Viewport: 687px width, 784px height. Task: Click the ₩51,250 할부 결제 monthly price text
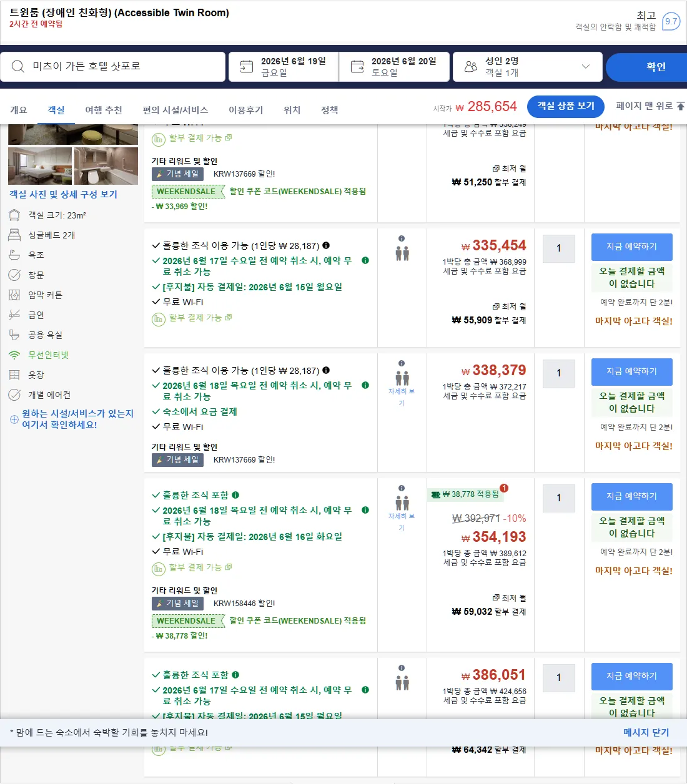[x=489, y=182]
